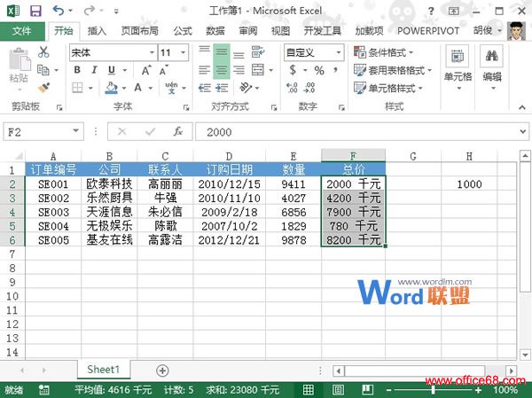532x398 pixels.
Task: Increase font size with large A icon
Action: (x=146, y=70)
